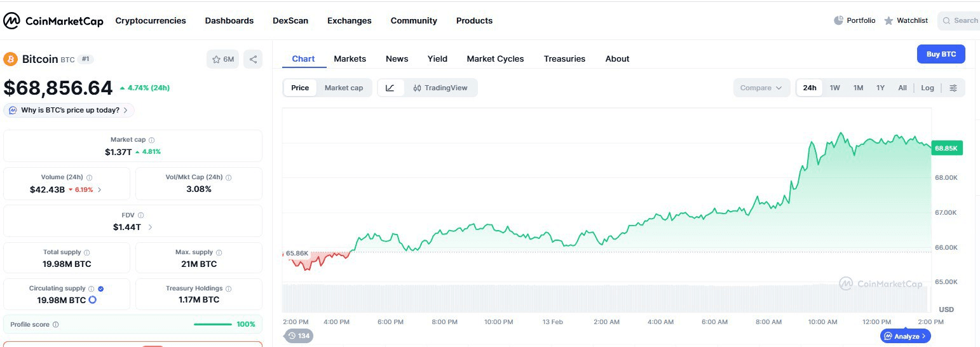Expand the FDV details chevron
The width and height of the screenshot is (980, 347).
pyautogui.click(x=150, y=227)
